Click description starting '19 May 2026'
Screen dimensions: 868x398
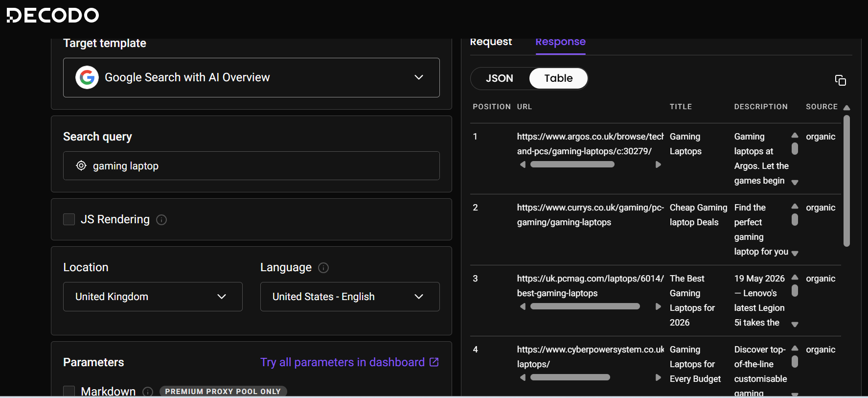(x=759, y=301)
